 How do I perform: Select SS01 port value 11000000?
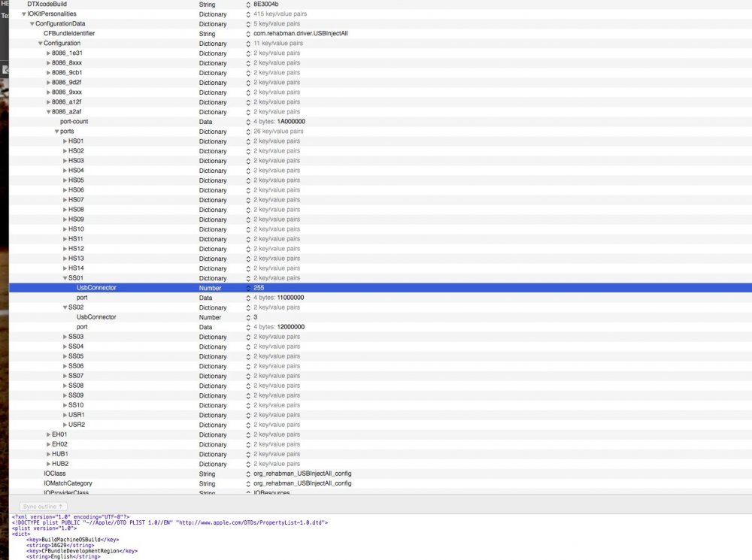pos(290,297)
